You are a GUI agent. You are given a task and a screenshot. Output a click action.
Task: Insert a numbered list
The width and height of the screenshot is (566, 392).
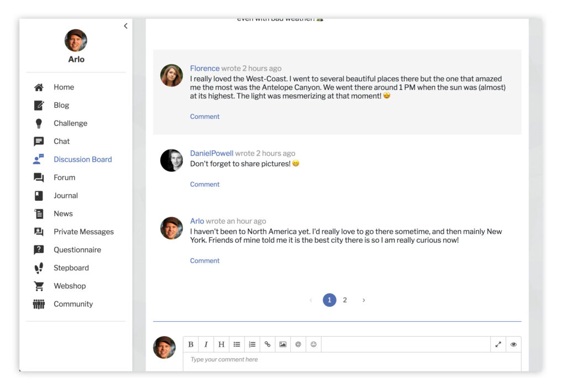tap(252, 344)
